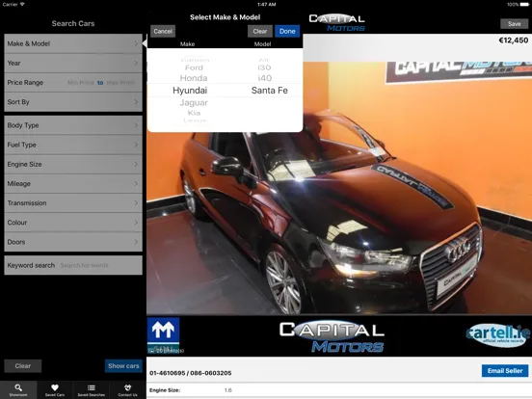Open the Sort By options
The image size is (532, 399).
click(73, 102)
